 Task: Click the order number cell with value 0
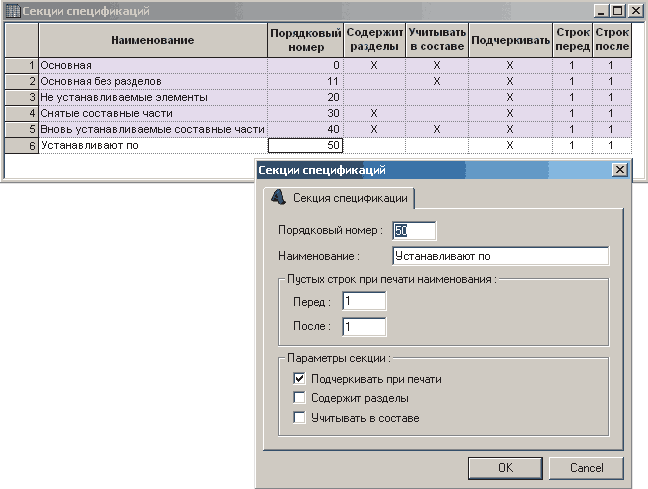[x=305, y=65]
